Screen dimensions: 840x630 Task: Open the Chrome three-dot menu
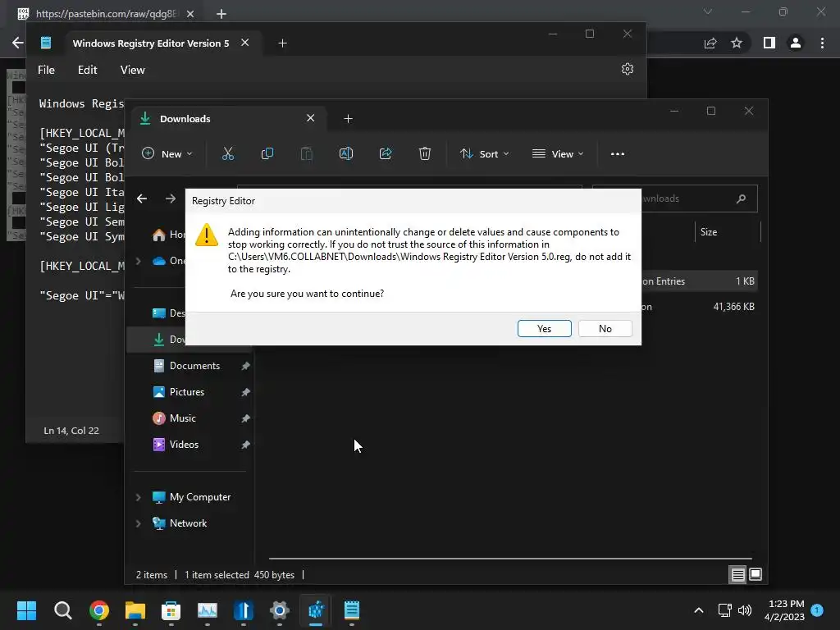coord(822,43)
